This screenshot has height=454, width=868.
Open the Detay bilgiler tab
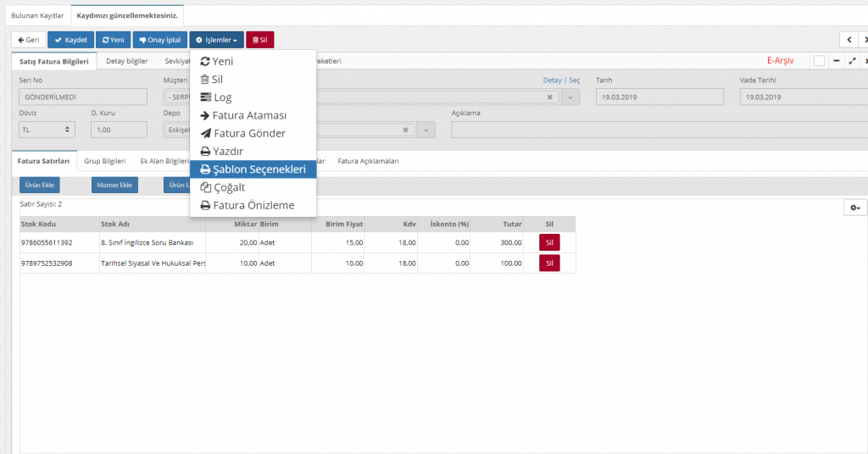[x=126, y=61]
